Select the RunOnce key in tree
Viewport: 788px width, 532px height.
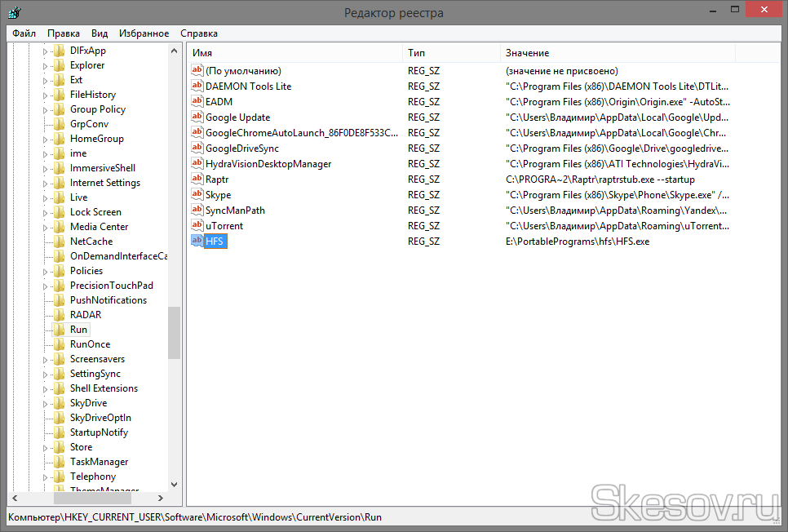click(90, 344)
